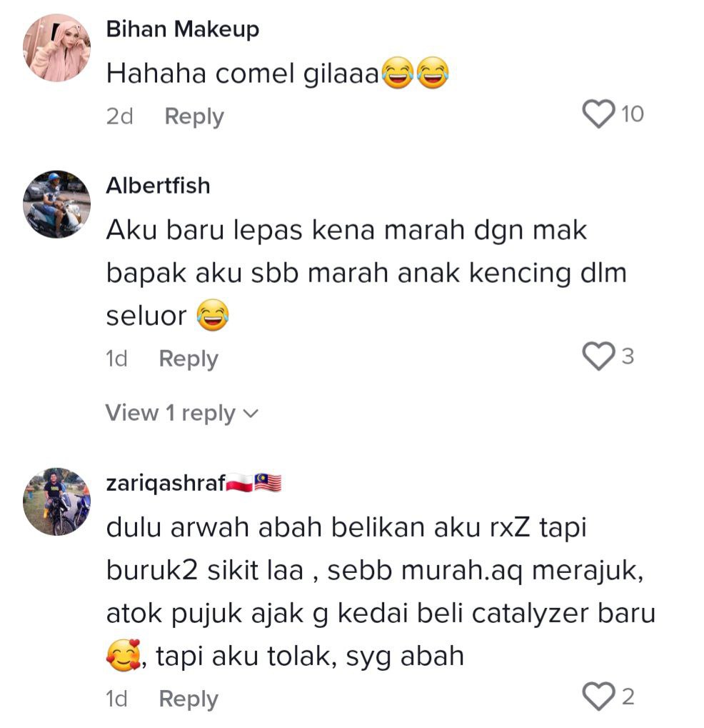
Task: Like Albertfish's comment with the heart icon
Action: tap(598, 356)
